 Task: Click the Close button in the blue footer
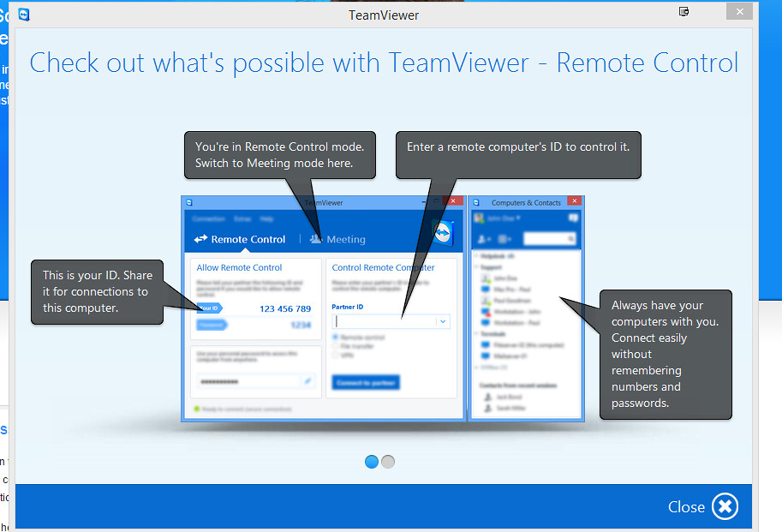pyautogui.click(x=702, y=506)
